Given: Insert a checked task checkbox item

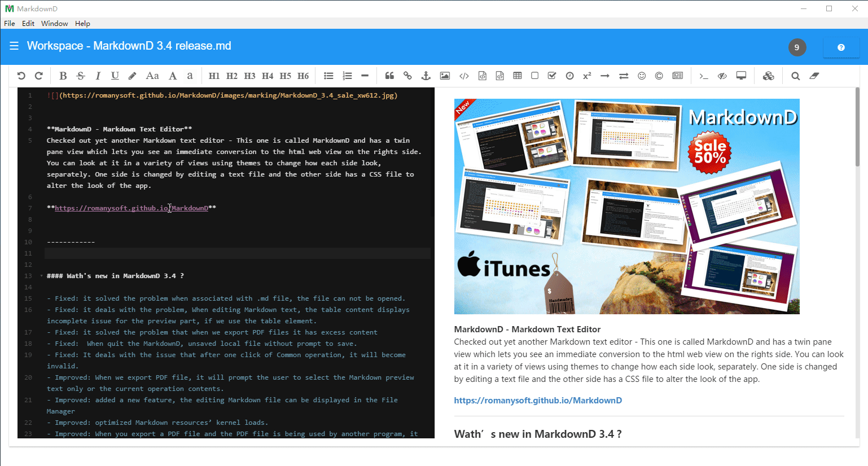Looking at the screenshot, I should (x=552, y=76).
